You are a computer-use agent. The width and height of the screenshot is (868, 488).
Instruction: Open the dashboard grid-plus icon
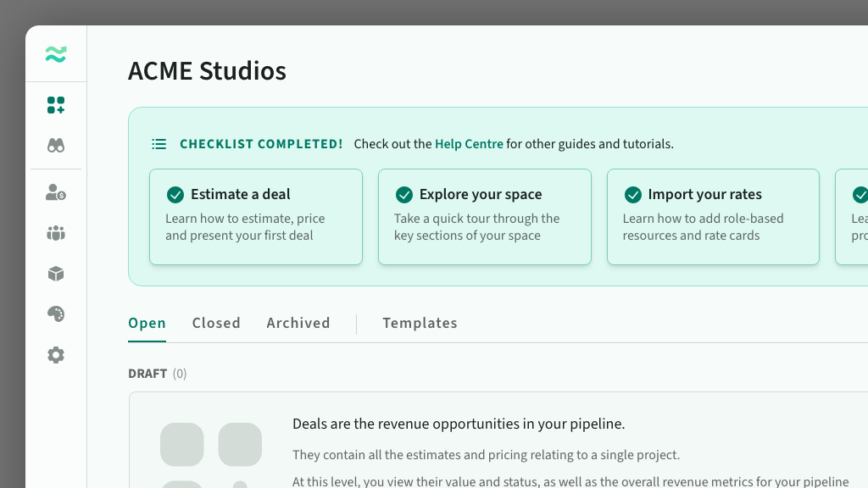pos(56,105)
